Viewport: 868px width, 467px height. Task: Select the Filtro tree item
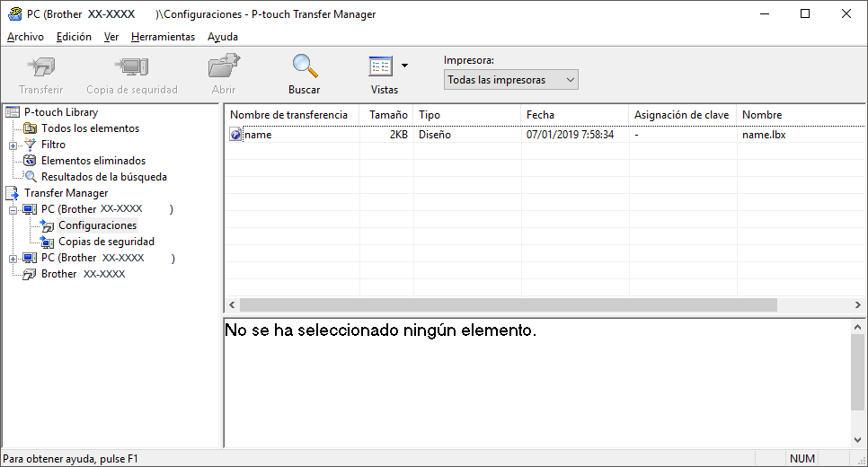click(53, 145)
